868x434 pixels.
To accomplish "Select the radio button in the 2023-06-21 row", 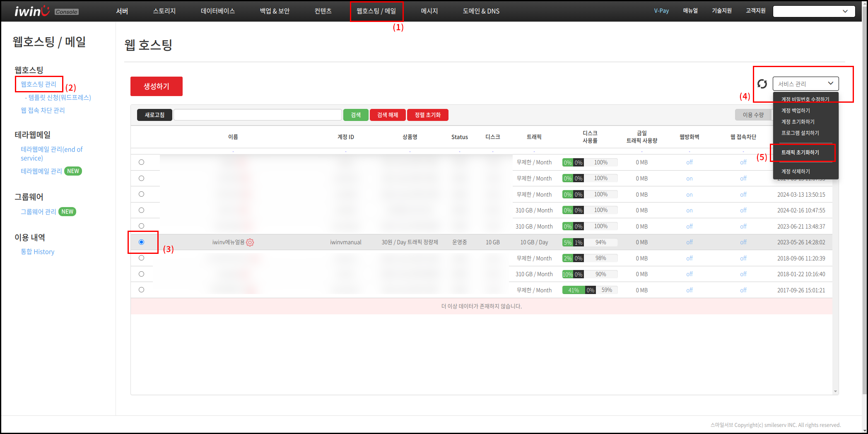I will tap(141, 226).
